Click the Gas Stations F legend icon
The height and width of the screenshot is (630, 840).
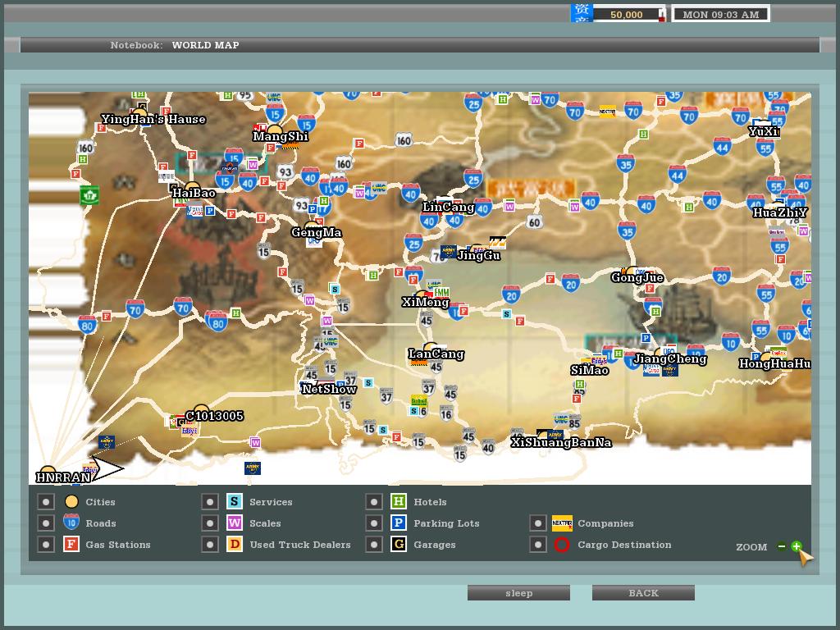coord(71,545)
